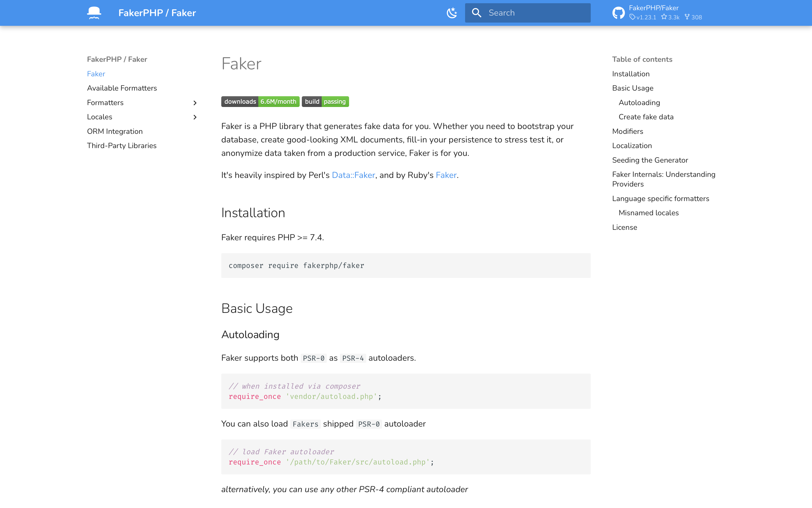Open Third-Party Libraries sidebar page
The height and width of the screenshot is (508, 812).
click(x=121, y=145)
